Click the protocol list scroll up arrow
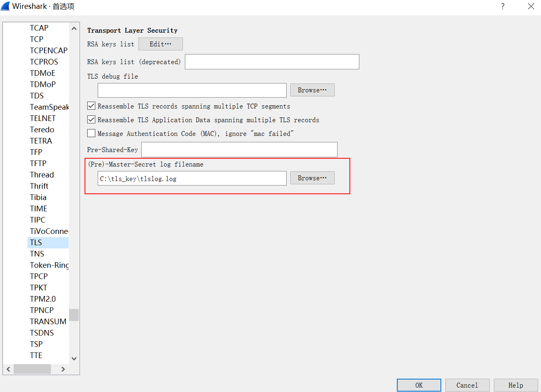 [x=74, y=28]
